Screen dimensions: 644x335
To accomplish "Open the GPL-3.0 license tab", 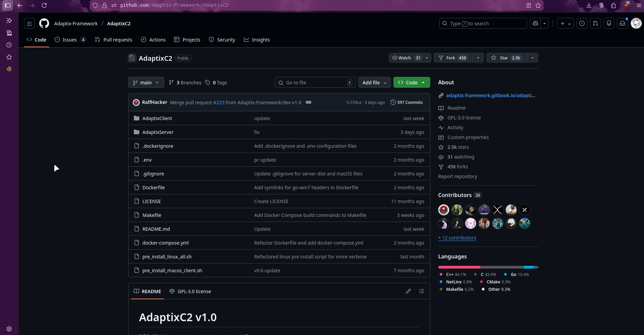I will click(x=191, y=291).
